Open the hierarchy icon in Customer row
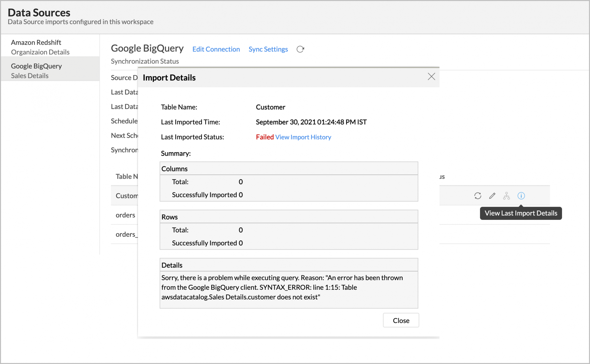This screenshot has height=364, width=590. click(507, 196)
